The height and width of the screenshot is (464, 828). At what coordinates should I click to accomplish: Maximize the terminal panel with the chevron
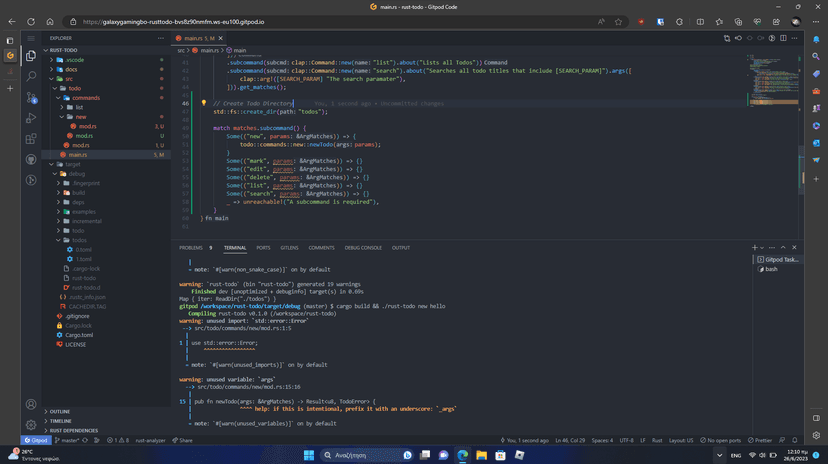point(783,247)
